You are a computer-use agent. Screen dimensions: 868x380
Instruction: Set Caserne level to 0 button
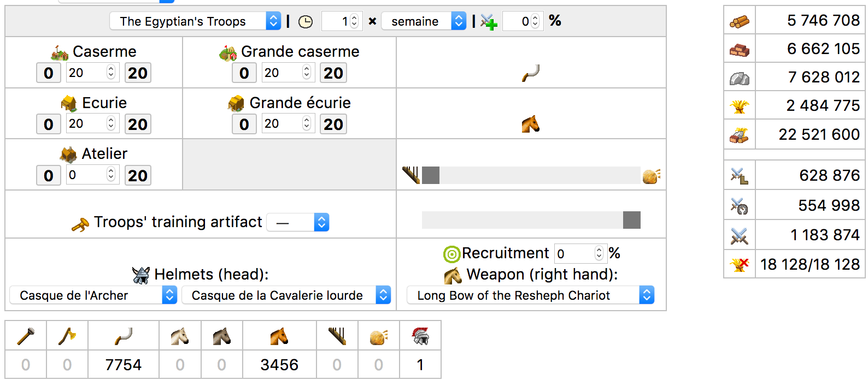49,73
